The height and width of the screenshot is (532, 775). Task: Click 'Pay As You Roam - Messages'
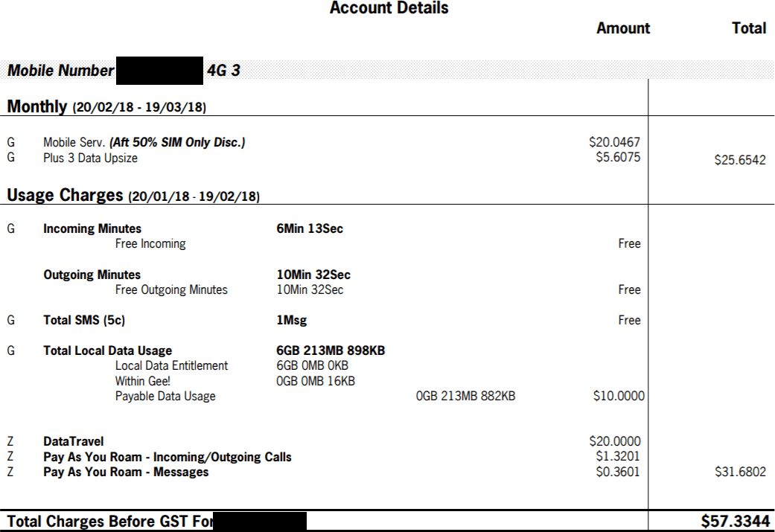126,472
